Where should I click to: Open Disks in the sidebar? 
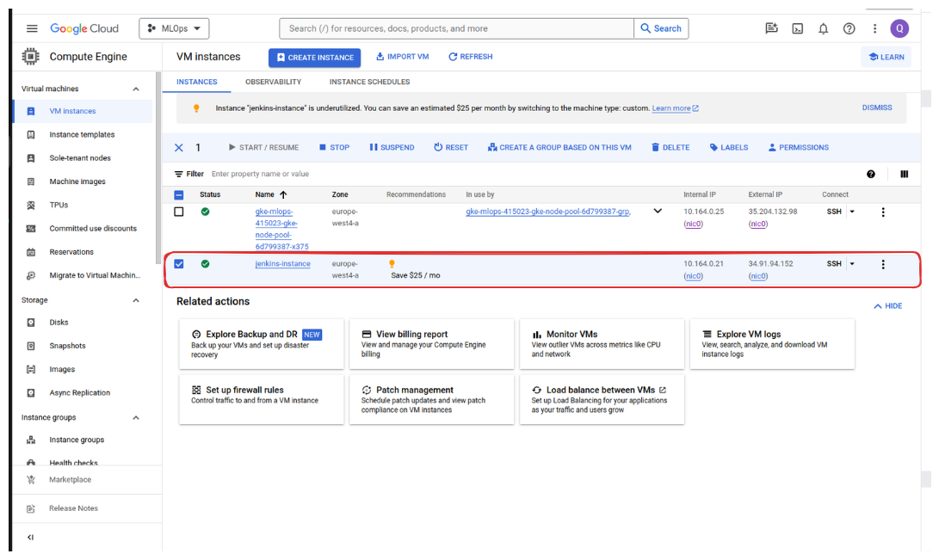click(x=59, y=323)
